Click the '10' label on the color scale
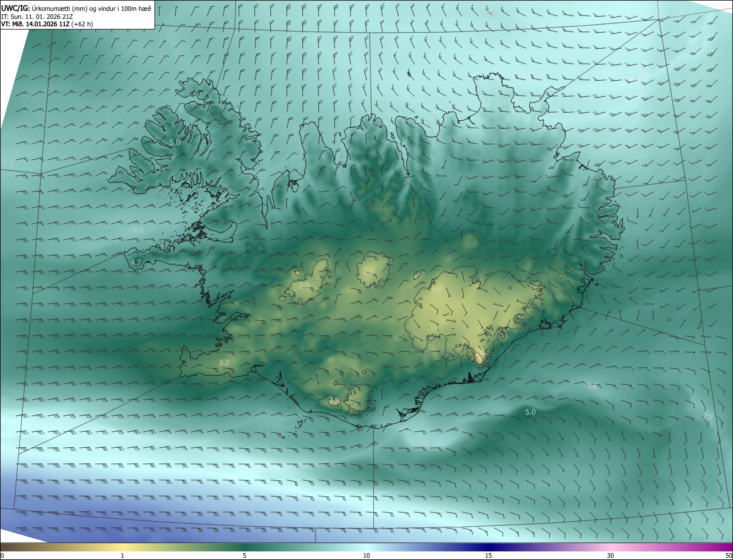The image size is (733, 560). pos(366,555)
